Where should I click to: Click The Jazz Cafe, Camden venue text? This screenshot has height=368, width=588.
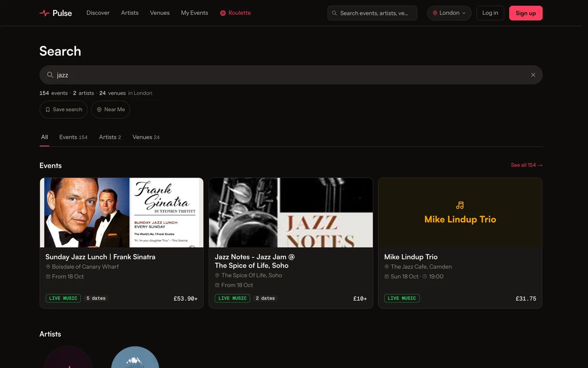(421, 267)
